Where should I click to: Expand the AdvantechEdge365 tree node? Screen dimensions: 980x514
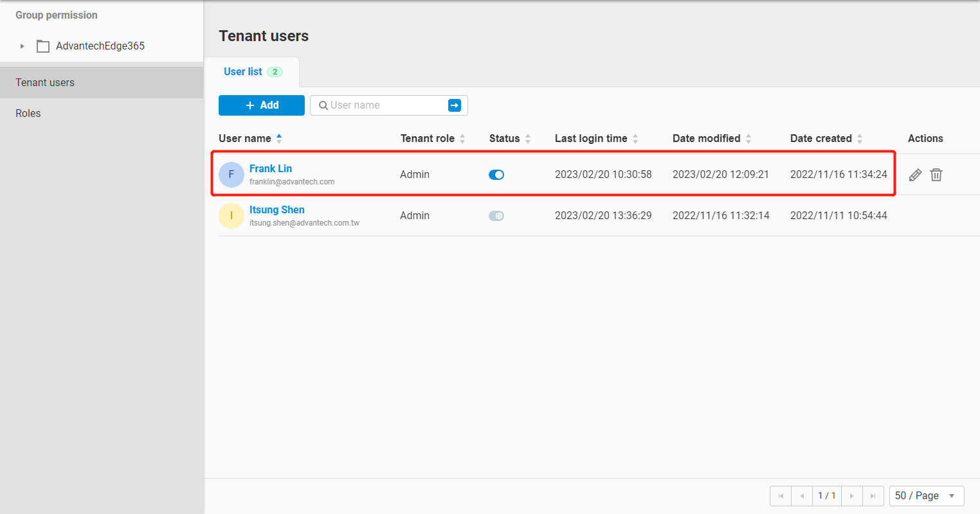[23, 46]
